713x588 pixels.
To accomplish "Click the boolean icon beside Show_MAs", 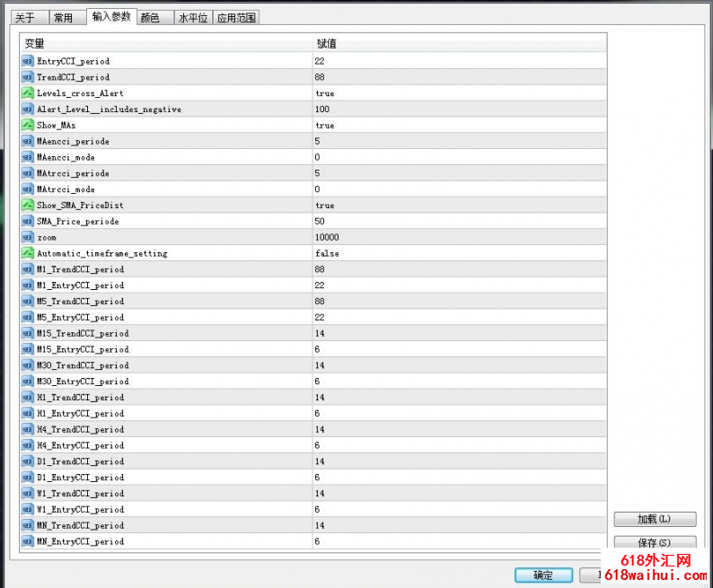I will [27, 126].
